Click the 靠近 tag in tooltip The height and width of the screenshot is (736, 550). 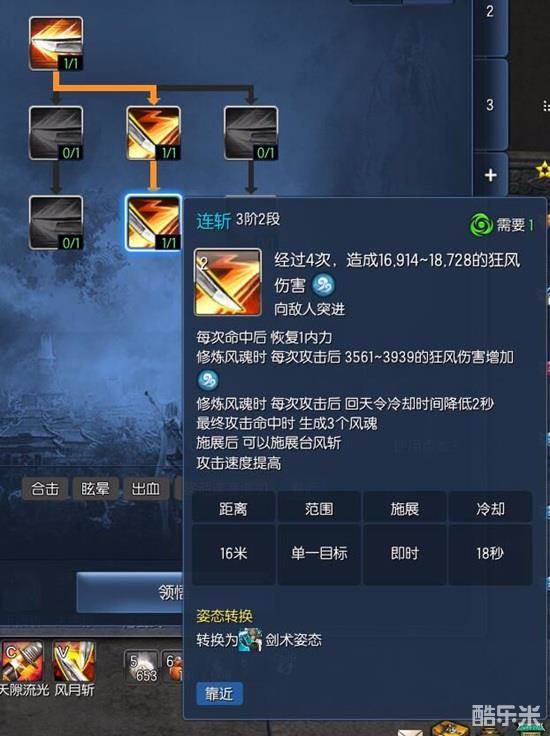coord(219,694)
